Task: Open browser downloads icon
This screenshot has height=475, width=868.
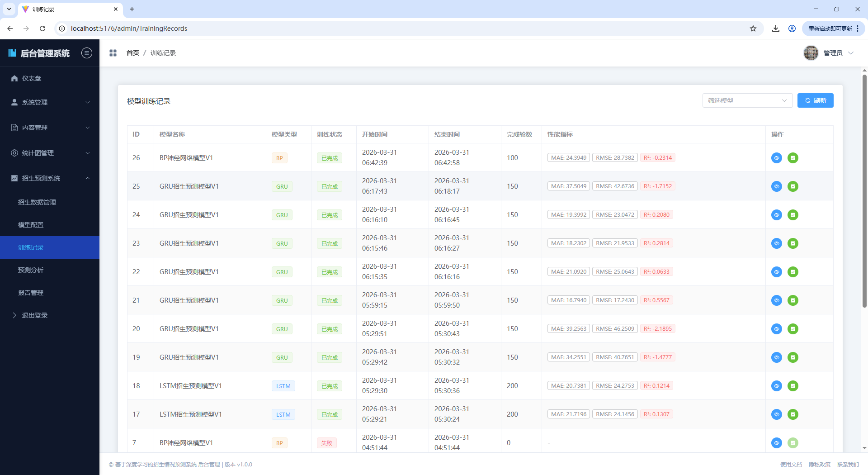Action: (776, 28)
